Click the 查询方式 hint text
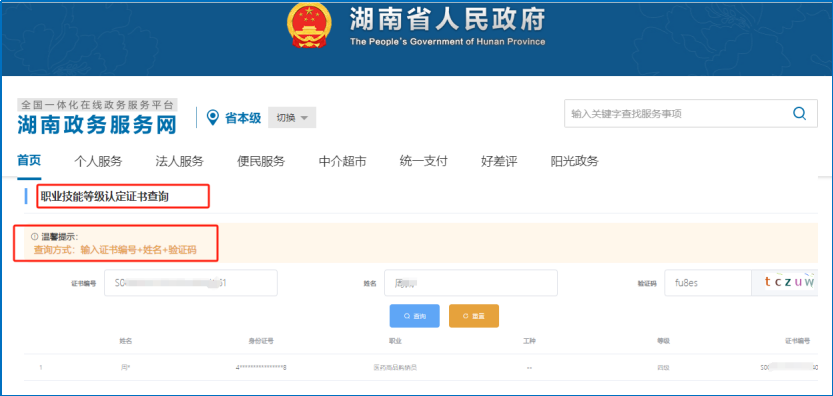 (115, 250)
